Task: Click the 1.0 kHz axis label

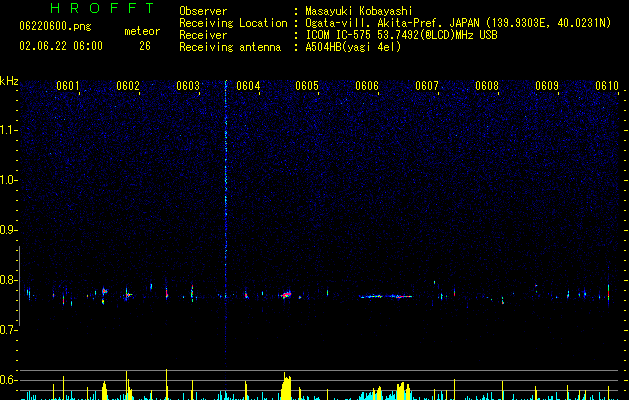Action: tap(8, 180)
